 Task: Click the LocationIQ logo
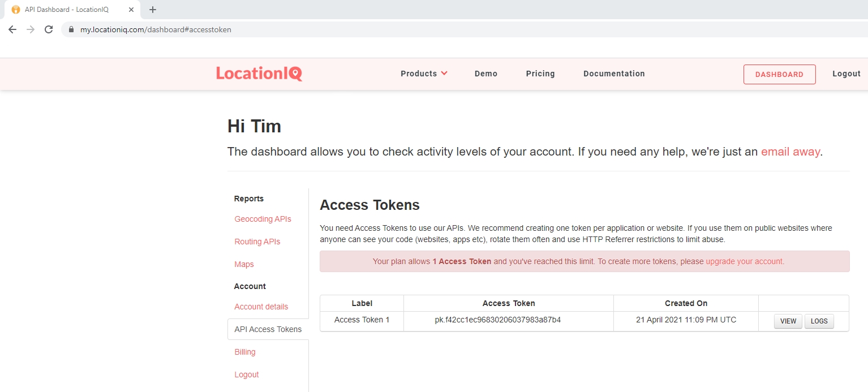coord(259,73)
